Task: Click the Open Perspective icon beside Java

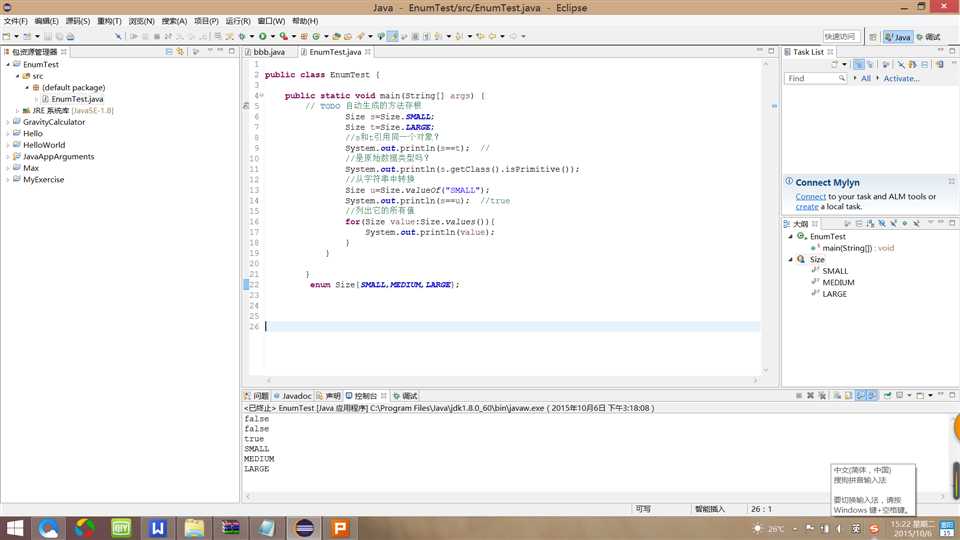Action: (872, 37)
